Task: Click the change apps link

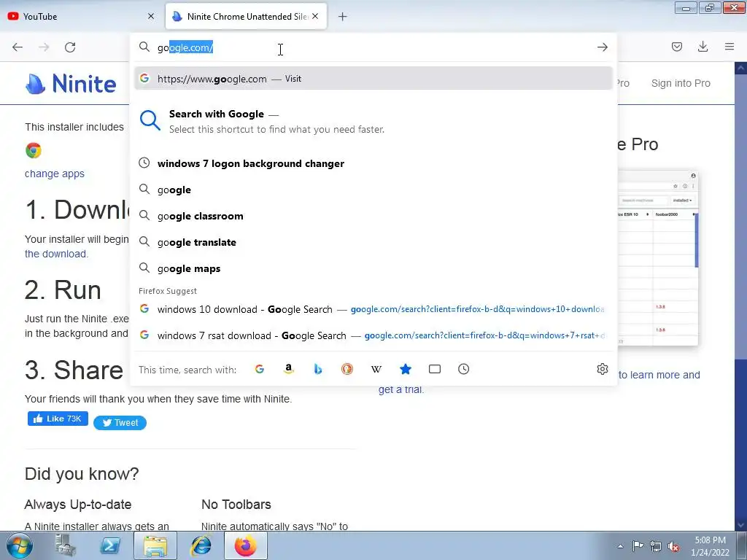Action: [54, 174]
